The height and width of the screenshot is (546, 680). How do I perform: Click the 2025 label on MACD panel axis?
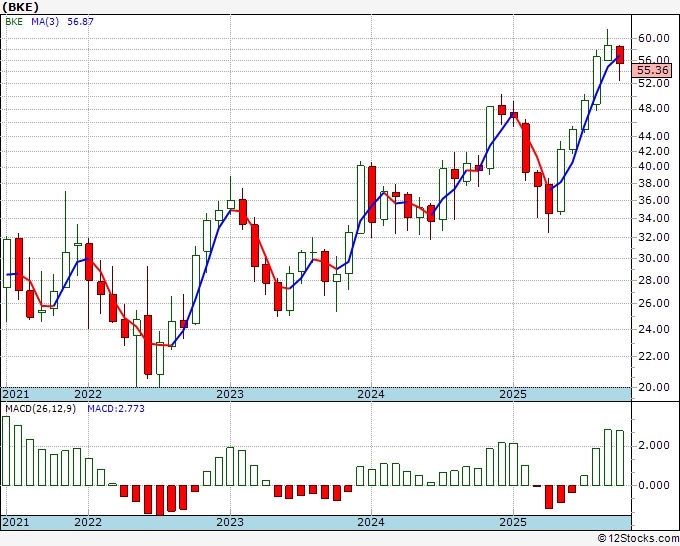click(513, 522)
